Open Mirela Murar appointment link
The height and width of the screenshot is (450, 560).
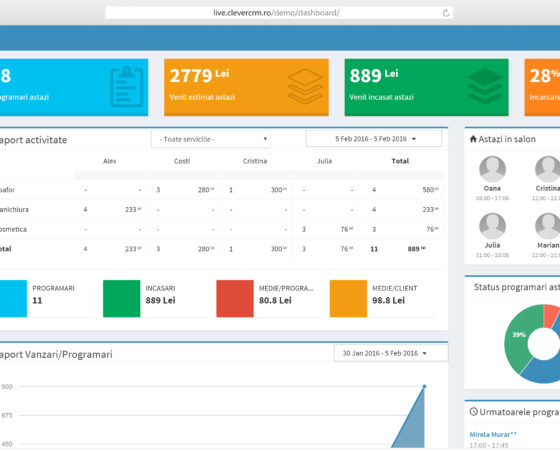[493, 435]
